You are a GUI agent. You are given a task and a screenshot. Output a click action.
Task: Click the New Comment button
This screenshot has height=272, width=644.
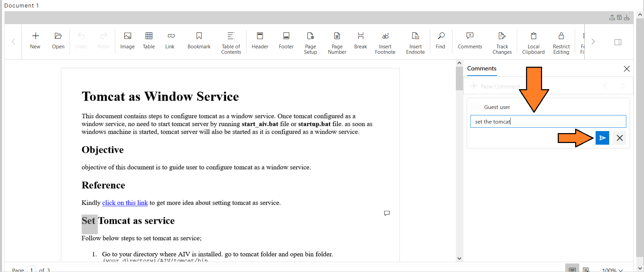point(495,86)
